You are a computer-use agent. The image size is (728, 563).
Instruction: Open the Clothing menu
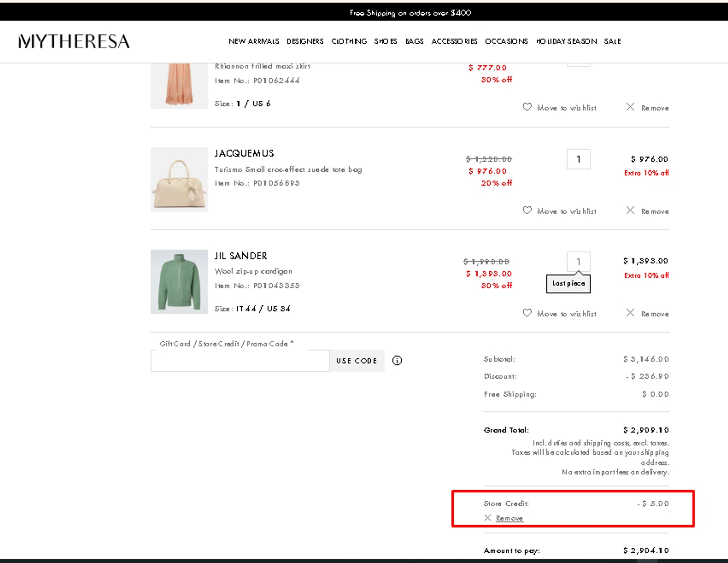click(349, 41)
